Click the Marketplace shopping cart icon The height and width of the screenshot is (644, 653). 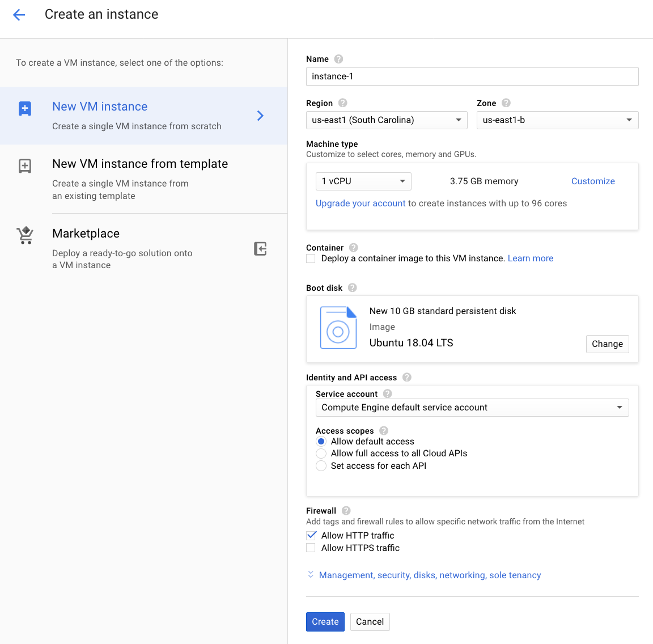coord(25,235)
